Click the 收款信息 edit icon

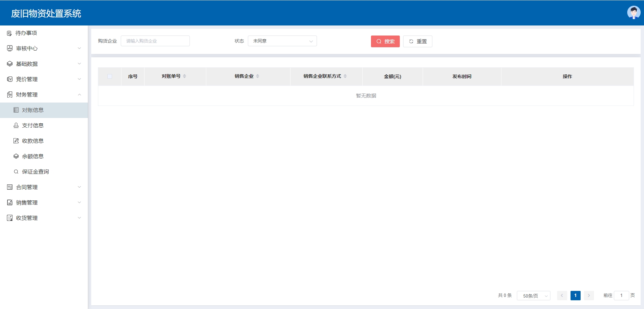click(16, 141)
